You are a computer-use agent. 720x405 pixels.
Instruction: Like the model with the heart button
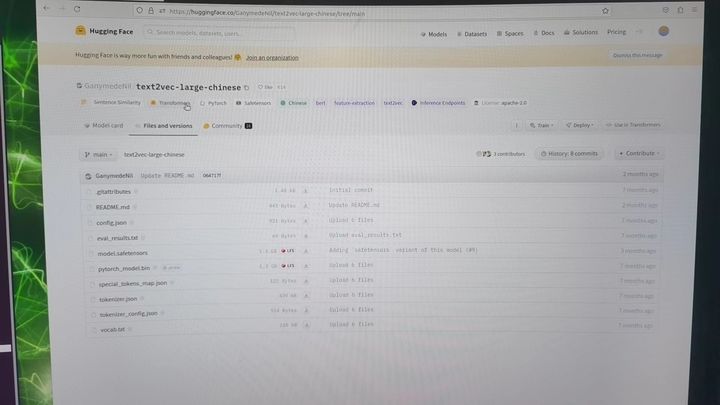click(265, 87)
